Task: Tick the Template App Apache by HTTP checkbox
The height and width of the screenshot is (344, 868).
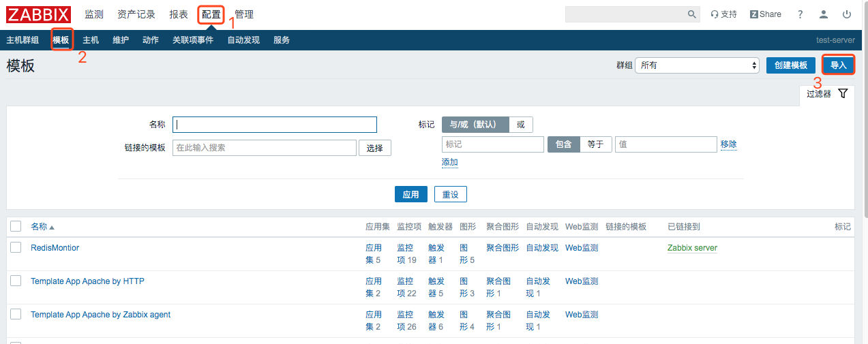Action: tap(16, 281)
